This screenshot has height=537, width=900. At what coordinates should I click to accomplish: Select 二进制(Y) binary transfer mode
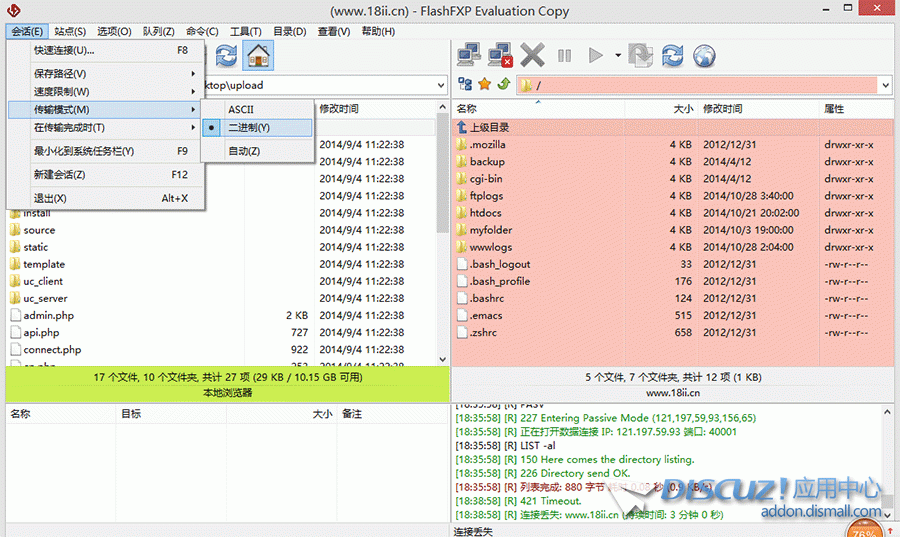point(249,128)
